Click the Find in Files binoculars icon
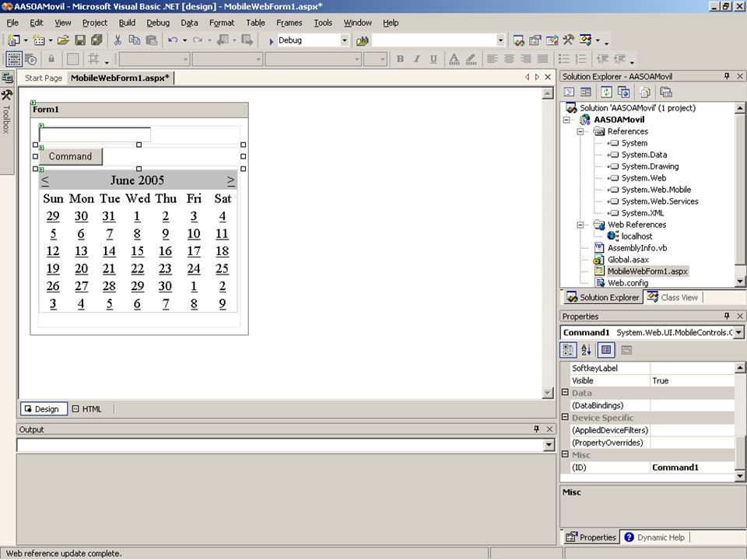Viewport: 747px width, 560px height. (x=363, y=41)
